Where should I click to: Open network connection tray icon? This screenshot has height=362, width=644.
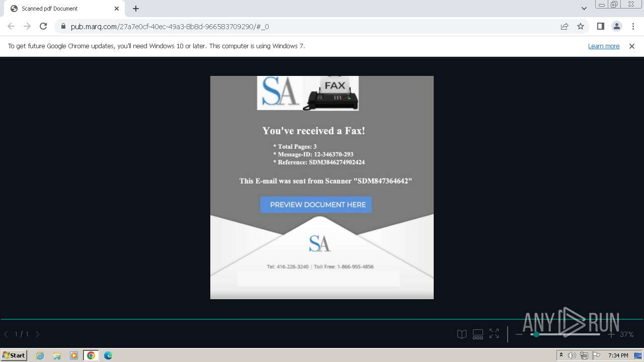584,355
